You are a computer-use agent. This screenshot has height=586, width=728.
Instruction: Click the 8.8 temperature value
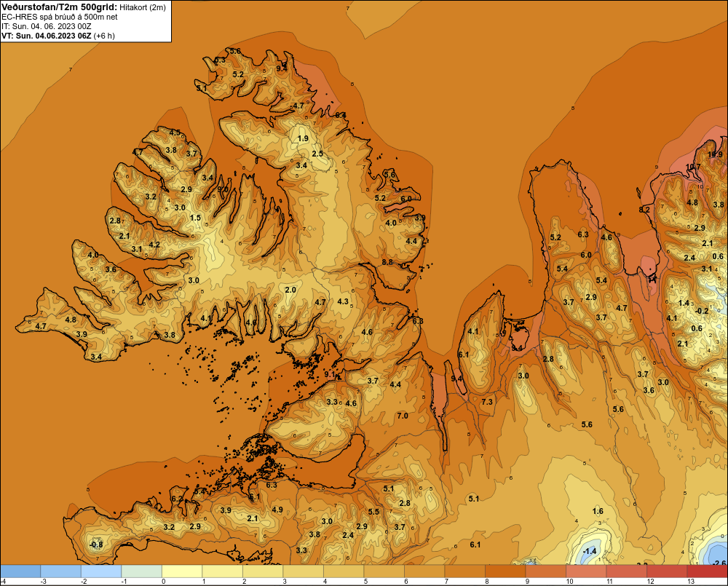[x=387, y=262]
